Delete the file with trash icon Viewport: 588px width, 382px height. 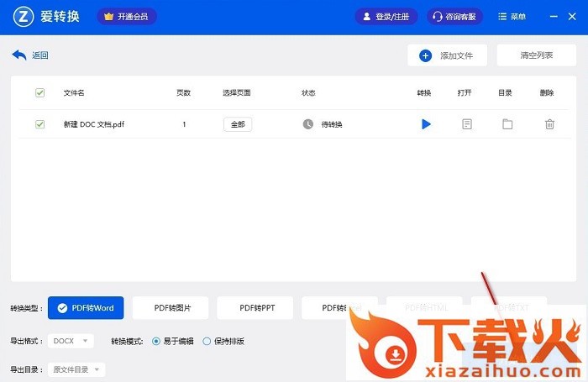pos(549,124)
